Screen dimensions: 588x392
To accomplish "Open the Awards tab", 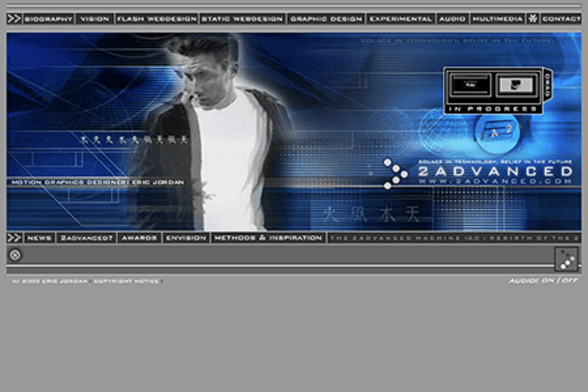I will [139, 238].
